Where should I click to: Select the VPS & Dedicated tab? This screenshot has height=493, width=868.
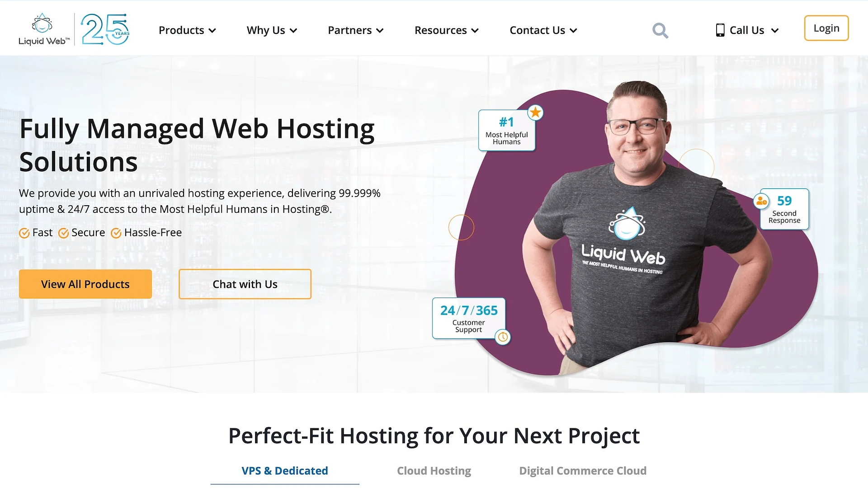285,470
